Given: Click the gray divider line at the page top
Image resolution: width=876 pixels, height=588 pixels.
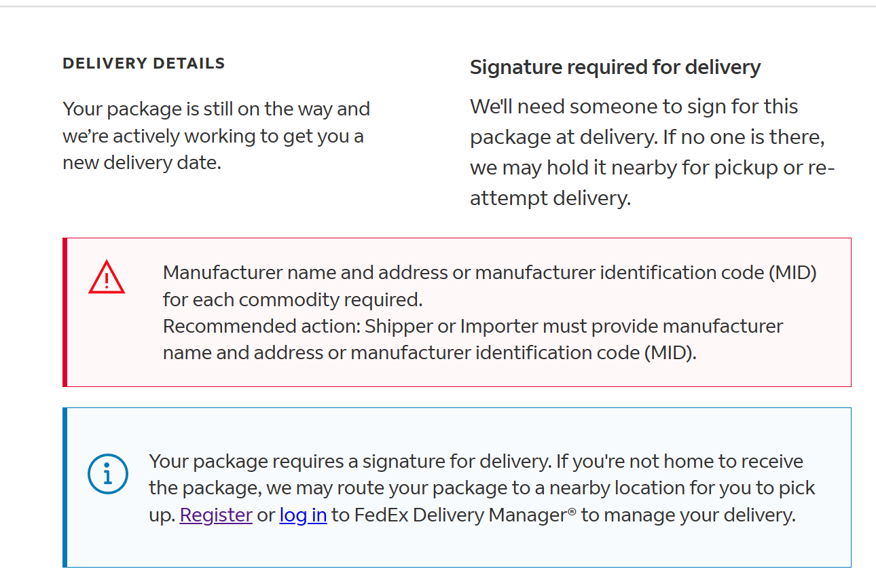Looking at the screenshot, I should 438,6.
